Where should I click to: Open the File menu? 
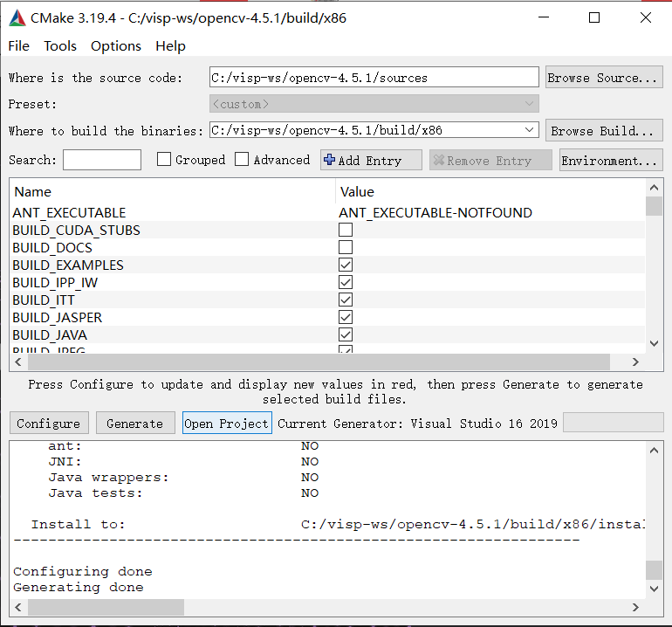click(19, 46)
